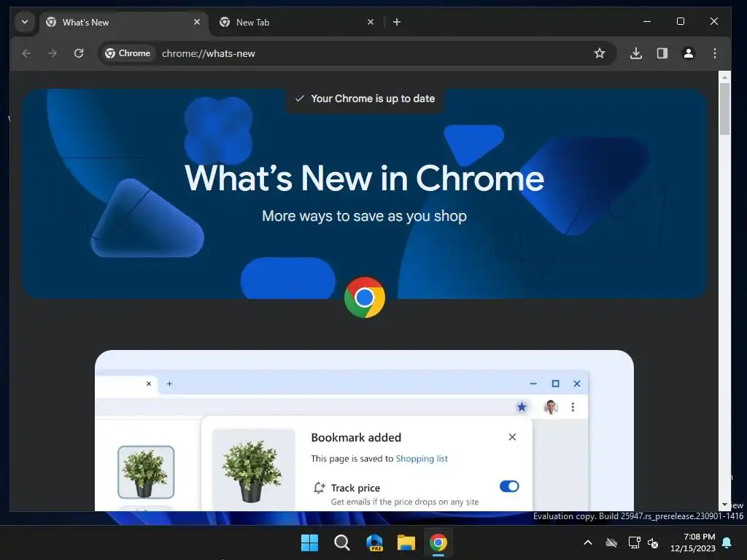Close the Bookmark added popup
Viewport: 747px width, 560px height.
[512, 437]
